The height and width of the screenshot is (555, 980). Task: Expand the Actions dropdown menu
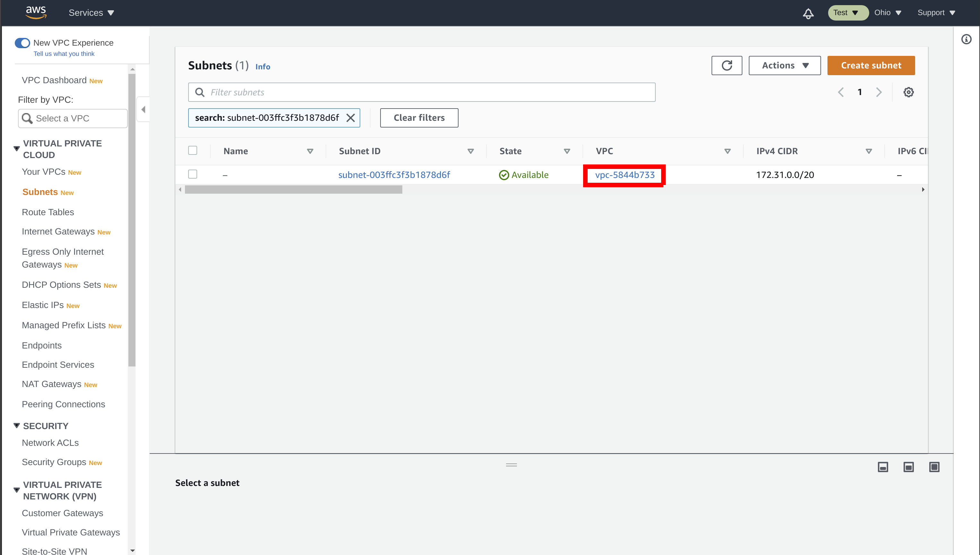click(x=784, y=65)
